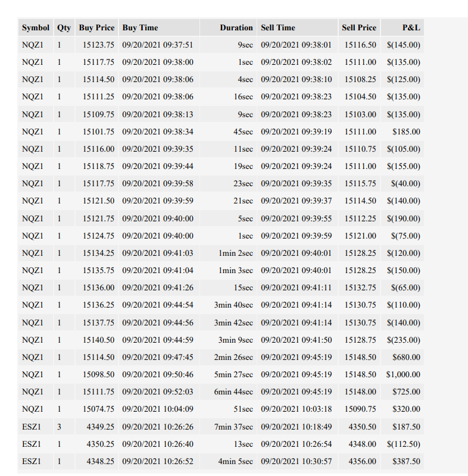Click the Duration column header

tap(229, 27)
